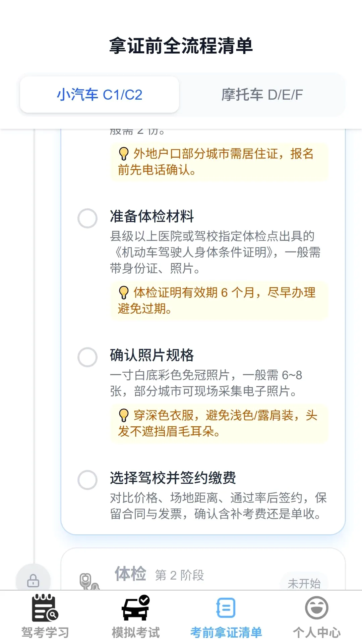Tap the lock icon on timeline
This screenshot has height=644, width=362.
(33, 581)
